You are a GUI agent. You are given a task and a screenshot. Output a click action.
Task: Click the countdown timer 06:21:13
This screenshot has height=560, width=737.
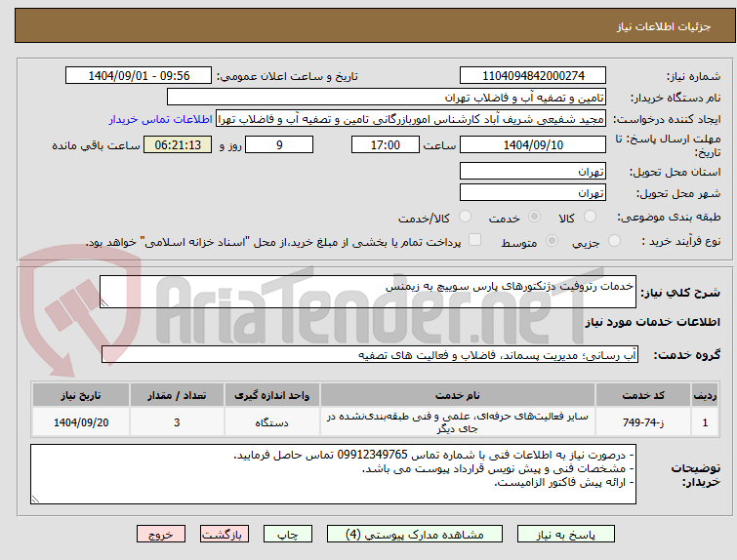point(178,144)
